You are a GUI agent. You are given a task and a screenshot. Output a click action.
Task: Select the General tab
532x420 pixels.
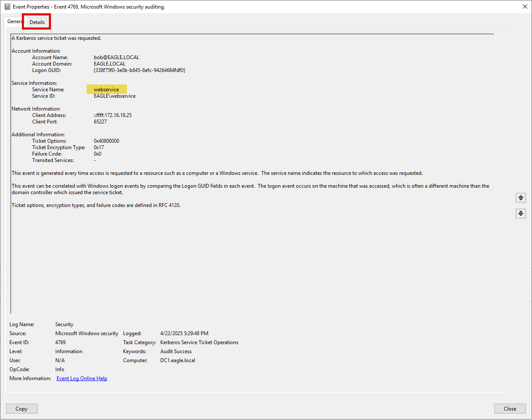click(14, 21)
